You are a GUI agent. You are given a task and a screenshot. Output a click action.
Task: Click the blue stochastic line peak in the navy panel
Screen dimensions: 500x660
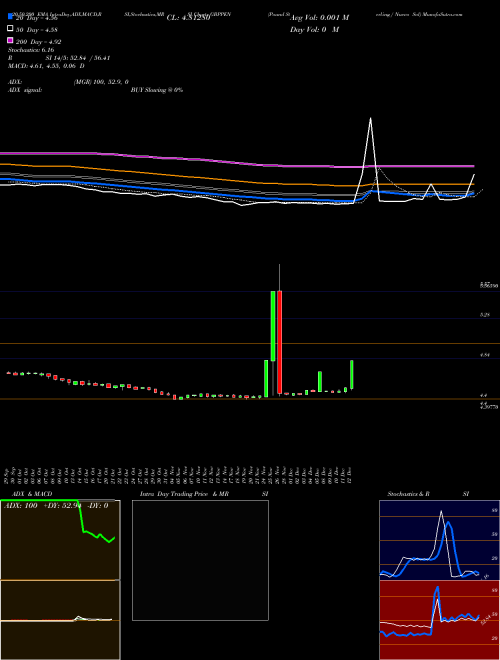click(x=448, y=523)
